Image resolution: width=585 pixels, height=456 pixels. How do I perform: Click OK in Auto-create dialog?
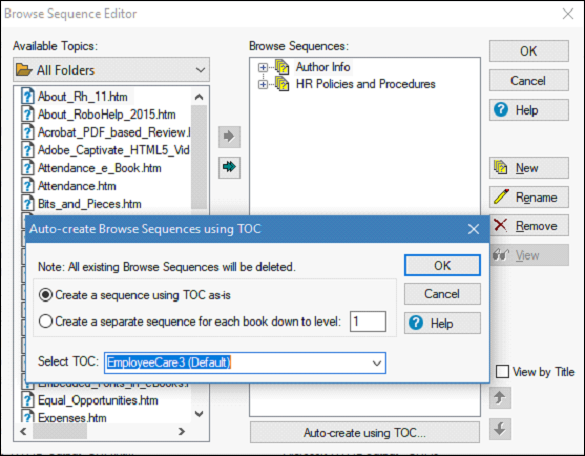[x=442, y=266]
